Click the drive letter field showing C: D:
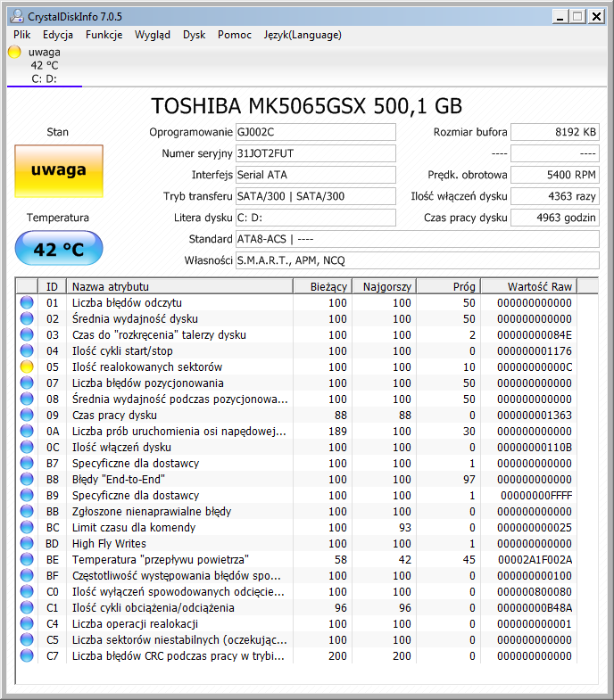Screen dimensions: 614x700 pyautogui.click(x=316, y=218)
